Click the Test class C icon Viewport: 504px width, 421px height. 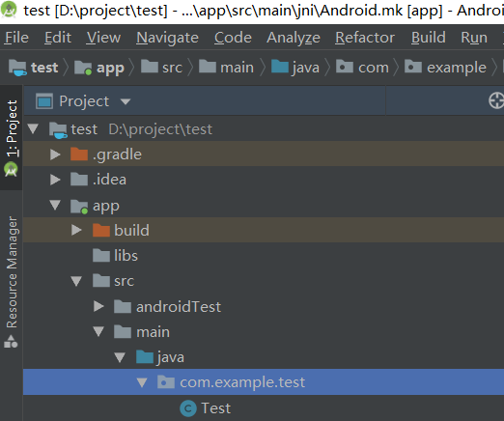tap(188, 408)
